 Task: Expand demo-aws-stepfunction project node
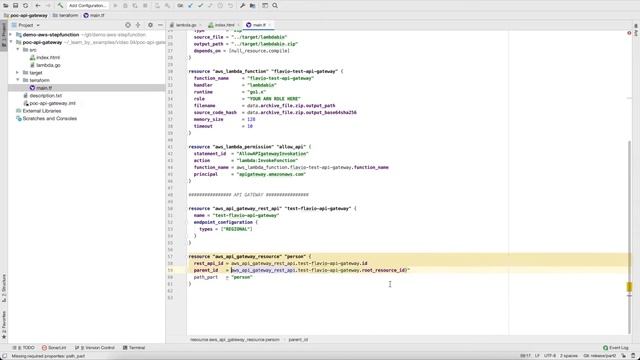(11, 35)
